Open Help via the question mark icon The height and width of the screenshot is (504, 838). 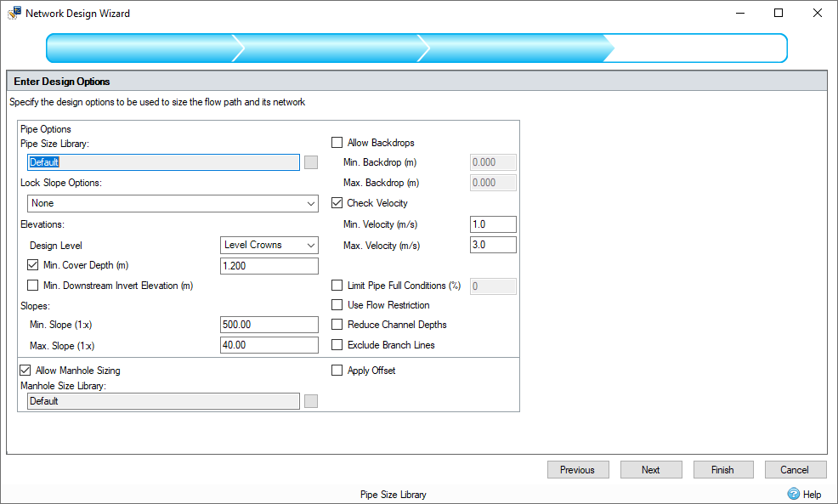click(x=794, y=494)
